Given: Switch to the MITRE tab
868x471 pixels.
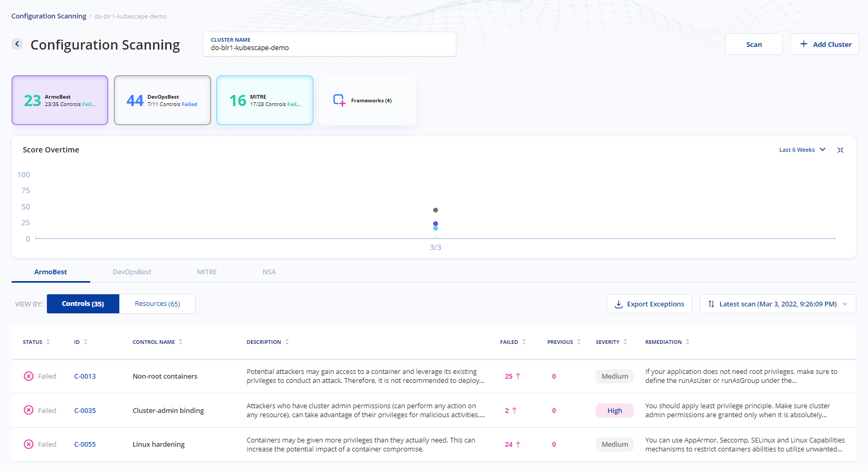Looking at the screenshot, I should pyautogui.click(x=207, y=272).
